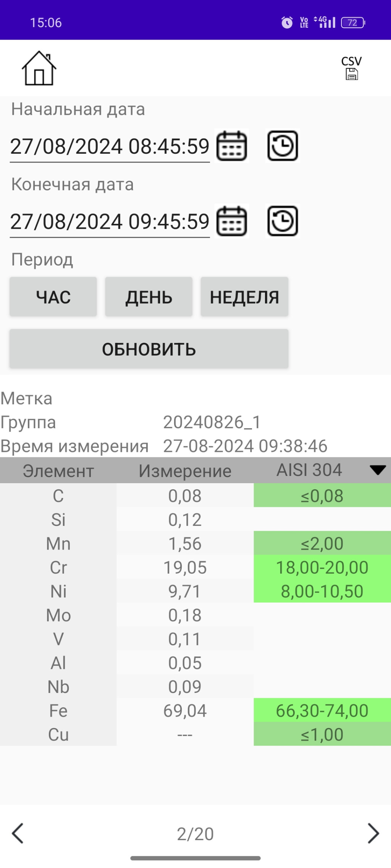Select the НЕДЕЛЯ period button
The width and height of the screenshot is (391, 868).
click(x=244, y=297)
